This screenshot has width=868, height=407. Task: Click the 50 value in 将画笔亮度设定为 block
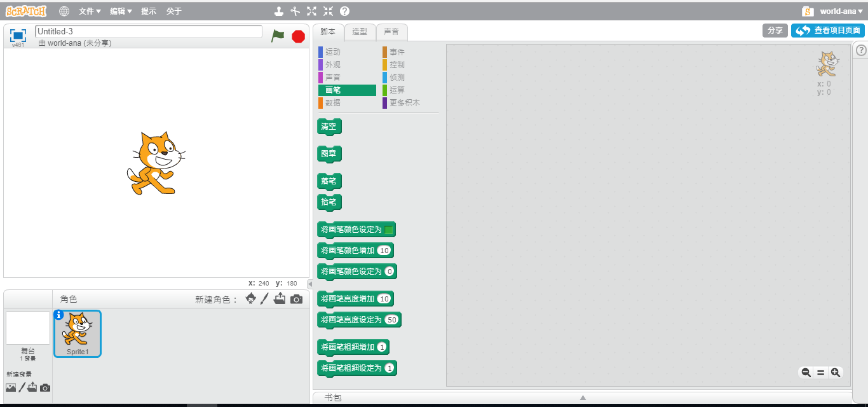pyautogui.click(x=391, y=320)
